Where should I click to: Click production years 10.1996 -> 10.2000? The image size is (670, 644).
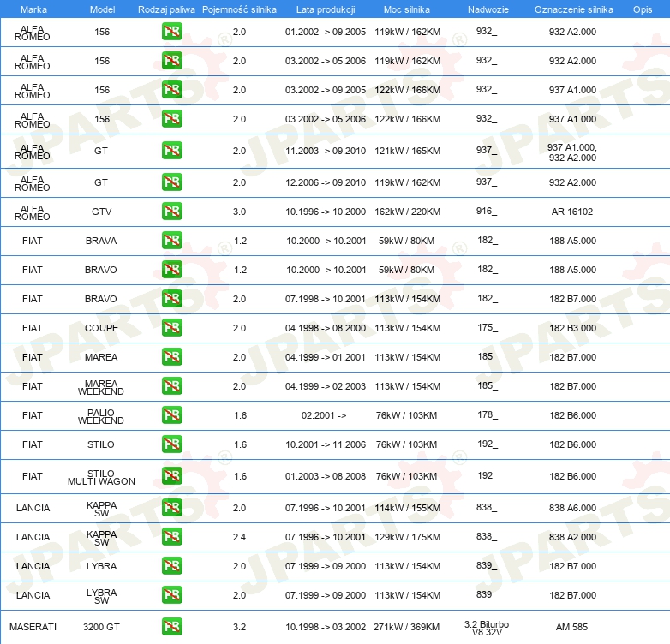click(326, 212)
